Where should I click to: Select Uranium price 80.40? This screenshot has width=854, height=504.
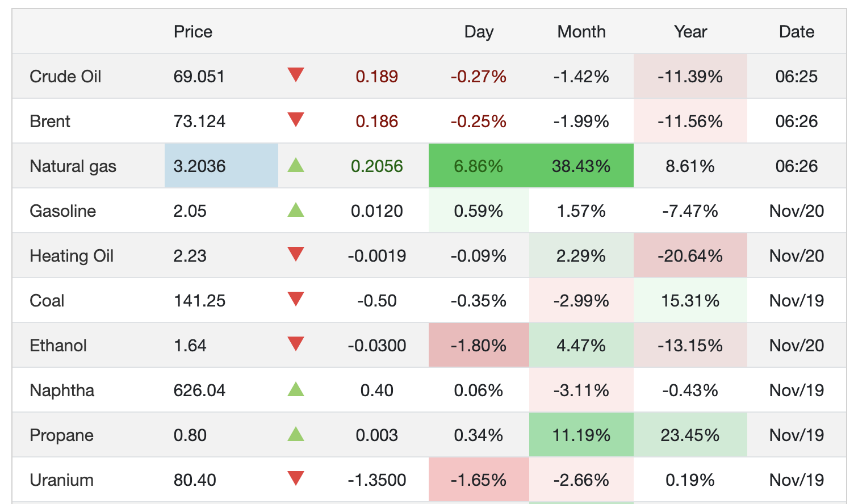click(x=195, y=480)
